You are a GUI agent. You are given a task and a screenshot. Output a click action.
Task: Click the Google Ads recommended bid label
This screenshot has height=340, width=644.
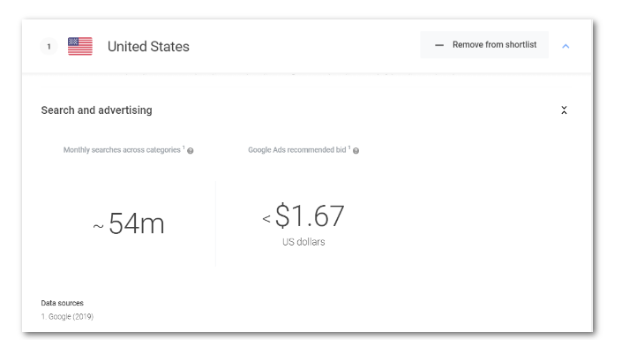point(297,150)
